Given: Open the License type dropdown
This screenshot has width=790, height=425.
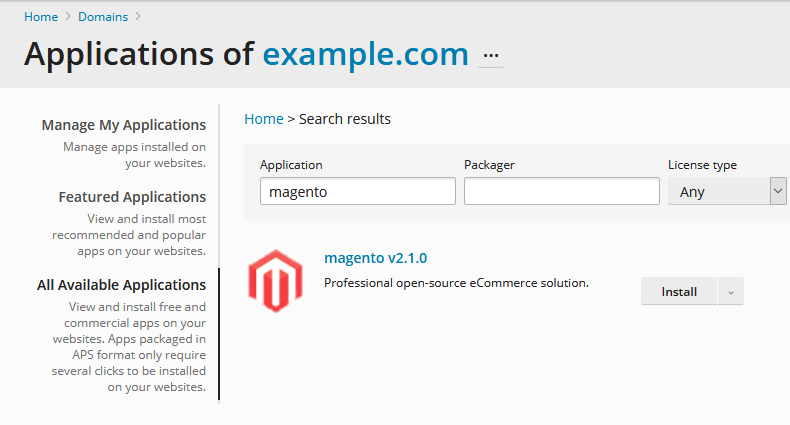Looking at the screenshot, I should (727, 191).
